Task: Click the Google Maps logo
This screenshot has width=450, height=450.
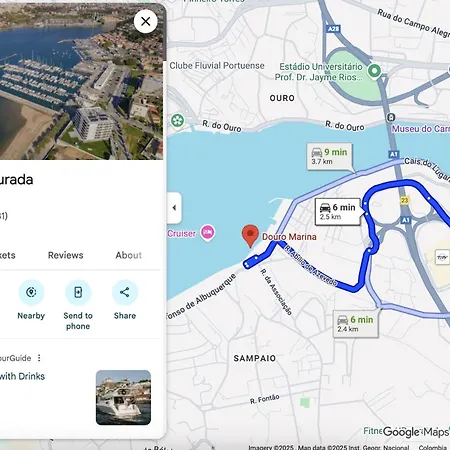Action: click(x=415, y=432)
